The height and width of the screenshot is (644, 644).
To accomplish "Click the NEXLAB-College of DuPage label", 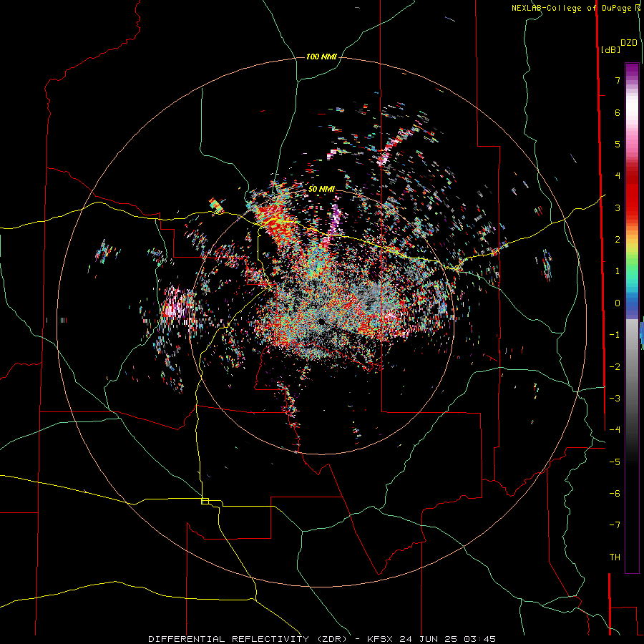I will click(x=571, y=8).
